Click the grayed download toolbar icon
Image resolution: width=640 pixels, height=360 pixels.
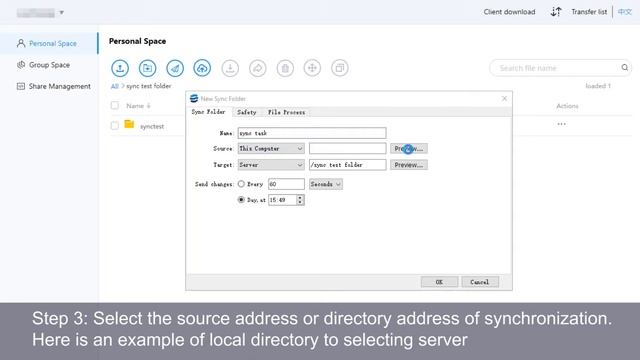(x=230, y=68)
